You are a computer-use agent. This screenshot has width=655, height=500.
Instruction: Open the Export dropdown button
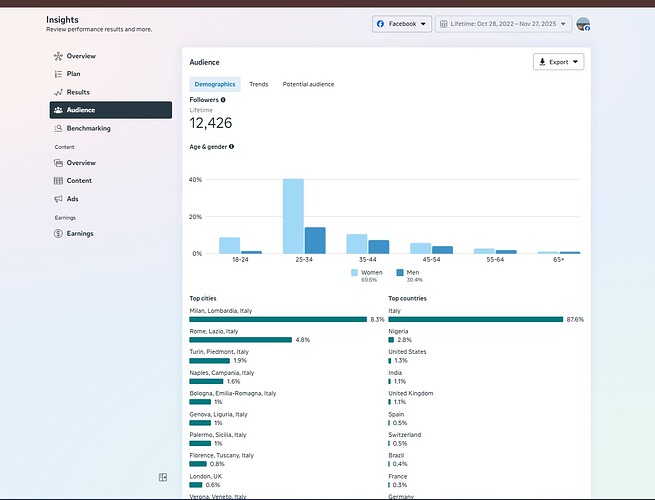point(558,62)
